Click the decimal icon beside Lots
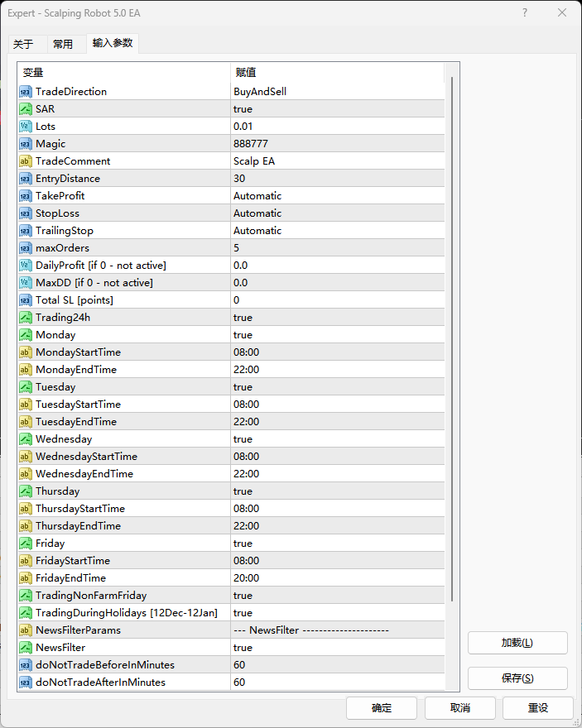This screenshot has height=728, width=582. point(26,127)
